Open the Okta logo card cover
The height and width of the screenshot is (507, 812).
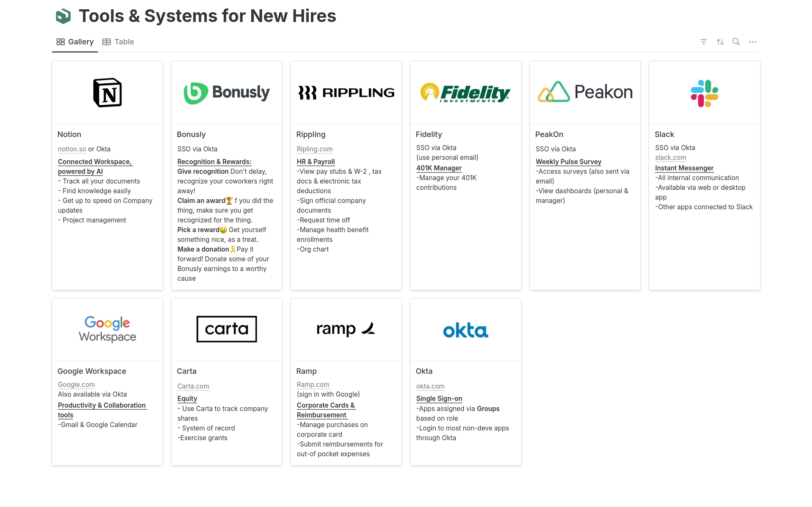click(x=465, y=330)
